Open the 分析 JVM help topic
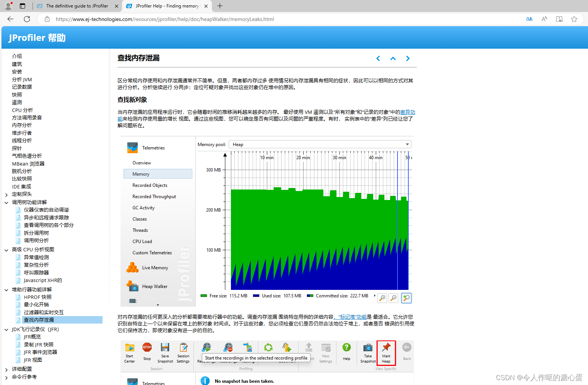 pos(22,79)
